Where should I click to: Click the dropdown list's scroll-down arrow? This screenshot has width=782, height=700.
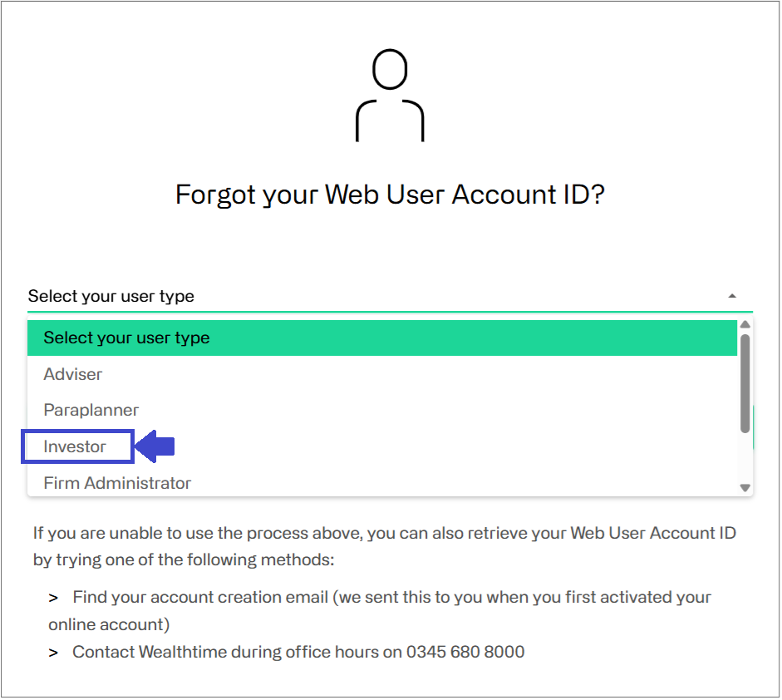pyautogui.click(x=745, y=488)
